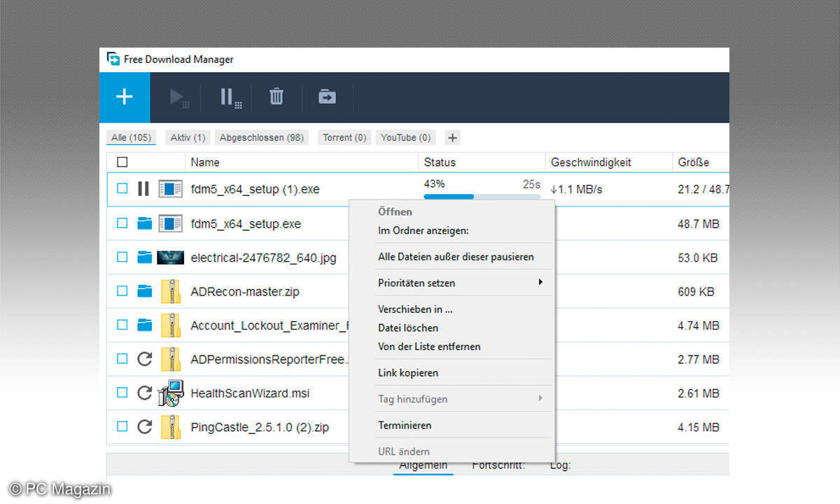Select the Aktiv (1) filter tab
This screenshot has width=840, height=504.
(x=188, y=138)
